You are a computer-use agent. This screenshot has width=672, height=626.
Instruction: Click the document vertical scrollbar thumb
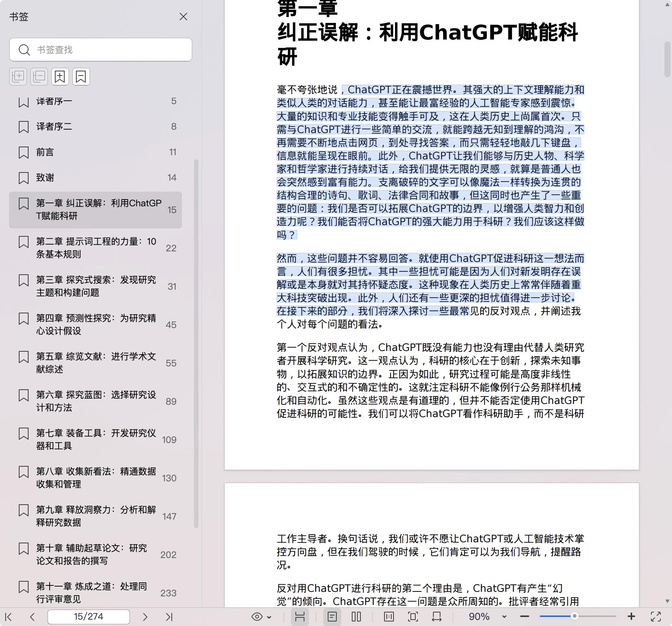click(x=667, y=59)
